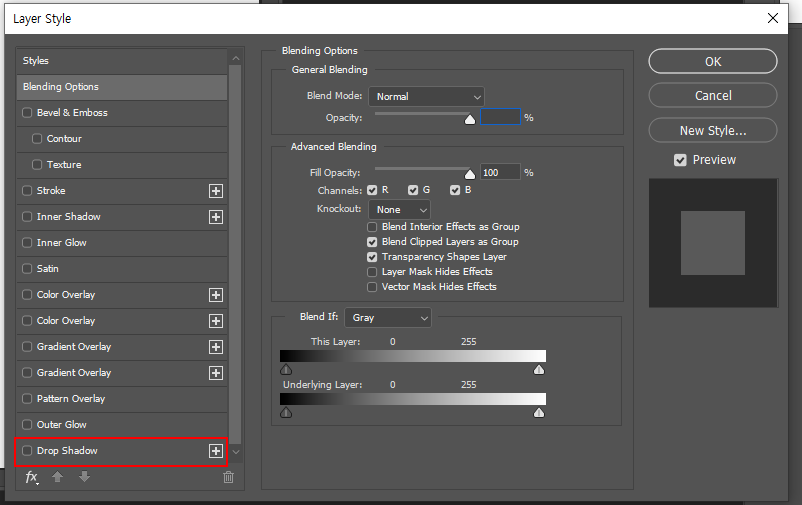This screenshot has width=802, height=505.
Task: Check Blend Interior Effects as Group
Action: [x=372, y=227]
